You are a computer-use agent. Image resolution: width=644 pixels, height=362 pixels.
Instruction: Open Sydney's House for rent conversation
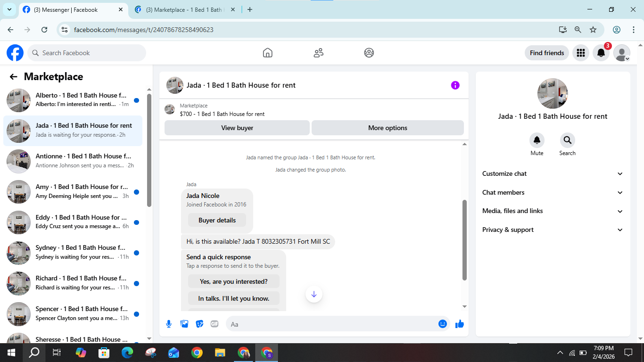point(73,252)
